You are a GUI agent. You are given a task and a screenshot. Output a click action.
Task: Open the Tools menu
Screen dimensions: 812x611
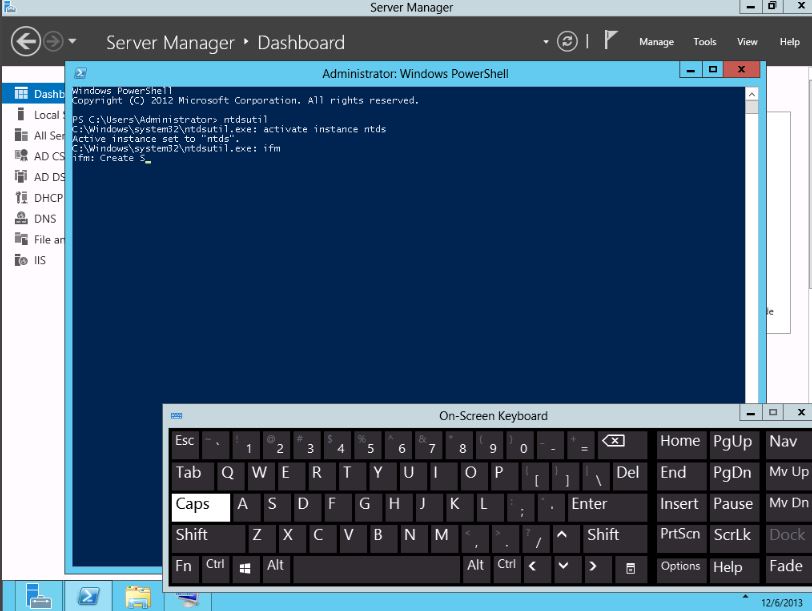pyautogui.click(x=705, y=42)
